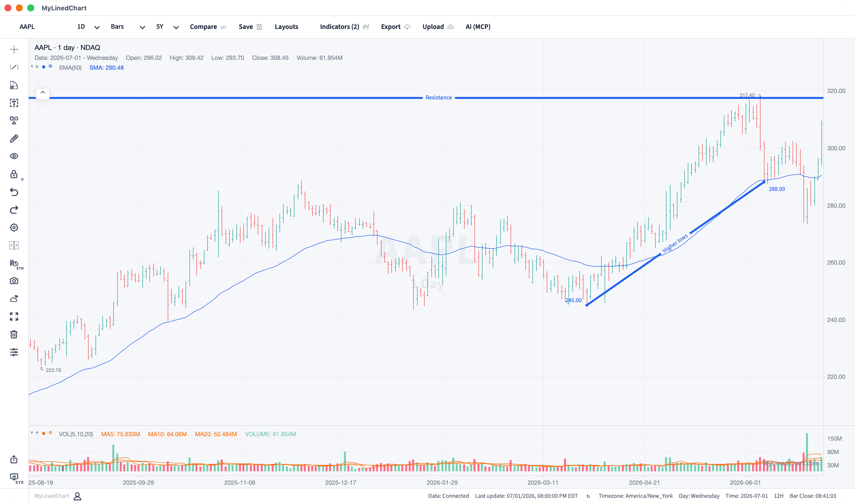Open the AAPL symbol search field
Image resolution: width=855 pixels, height=504 pixels.
[x=27, y=26]
